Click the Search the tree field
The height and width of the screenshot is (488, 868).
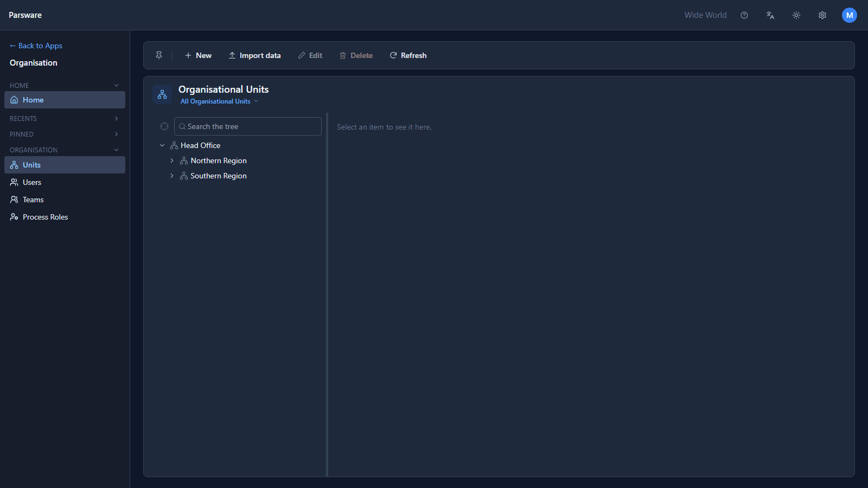click(x=248, y=126)
